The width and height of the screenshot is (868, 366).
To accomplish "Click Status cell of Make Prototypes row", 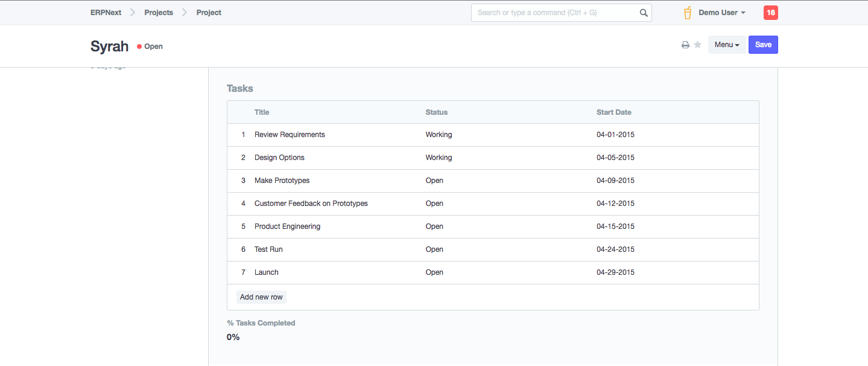I will point(434,181).
